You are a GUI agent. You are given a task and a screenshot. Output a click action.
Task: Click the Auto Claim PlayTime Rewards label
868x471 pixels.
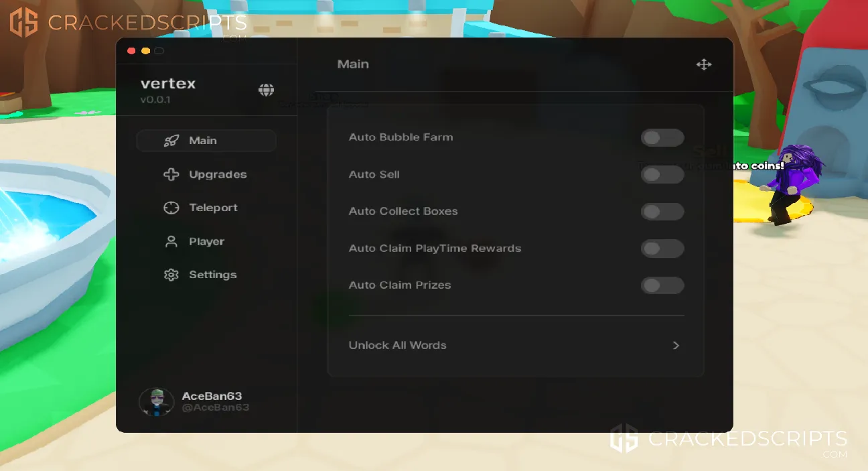(435, 249)
